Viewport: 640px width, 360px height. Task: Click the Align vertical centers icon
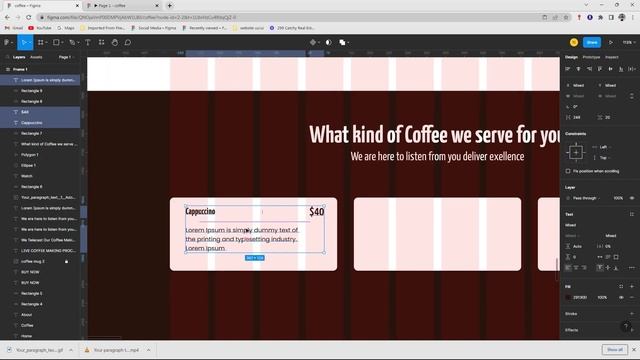pyautogui.click(x=610, y=69)
